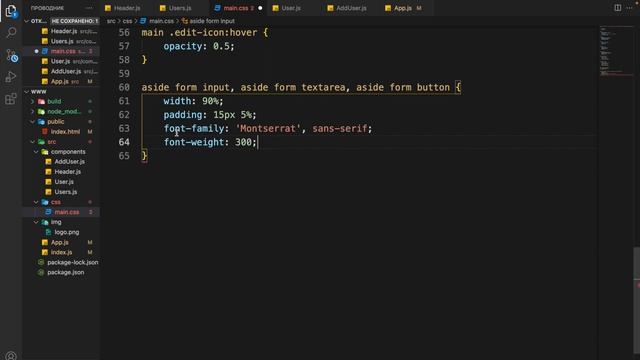Open the Explorer panel ellipsis menu
This screenshot has width=640, height=360.
tap(89, 8)
